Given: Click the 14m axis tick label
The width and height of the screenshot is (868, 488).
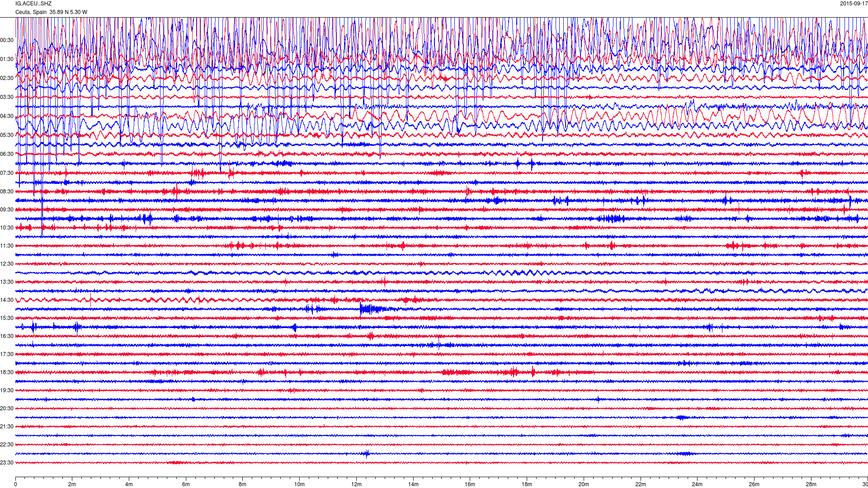Looking at the screenshot, I should click(x=413, y=484).
